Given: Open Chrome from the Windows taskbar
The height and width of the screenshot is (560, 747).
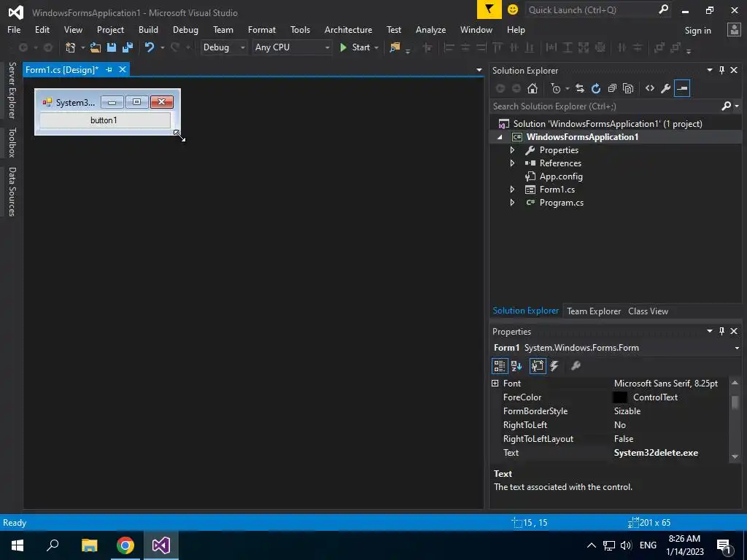Looking at the screenshot, I should [125, 545].
